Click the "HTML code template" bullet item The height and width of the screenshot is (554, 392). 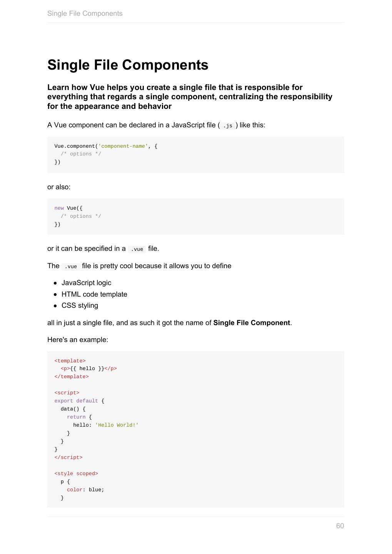(x=94, y=294)
